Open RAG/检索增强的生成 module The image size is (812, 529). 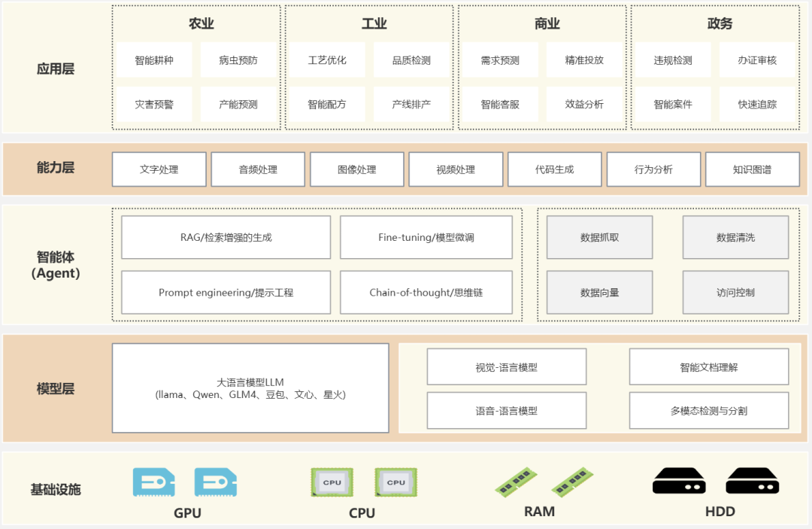[226, 237]
